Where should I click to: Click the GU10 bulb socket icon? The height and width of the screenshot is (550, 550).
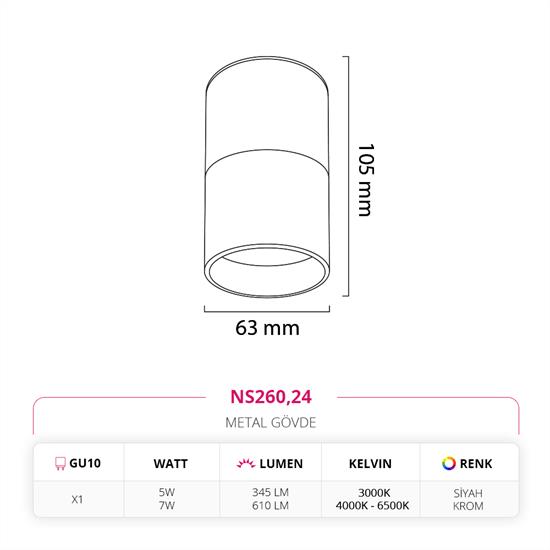tap(60, 463)
